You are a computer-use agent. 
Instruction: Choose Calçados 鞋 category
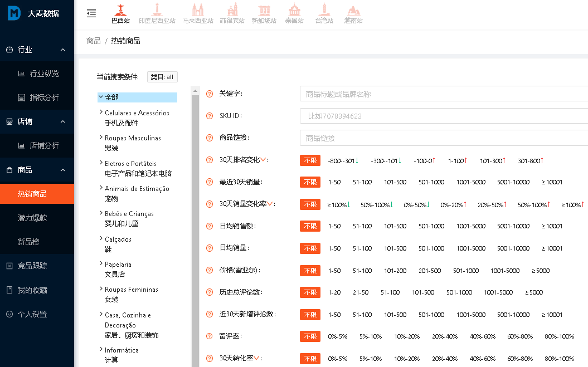point(118,244)
